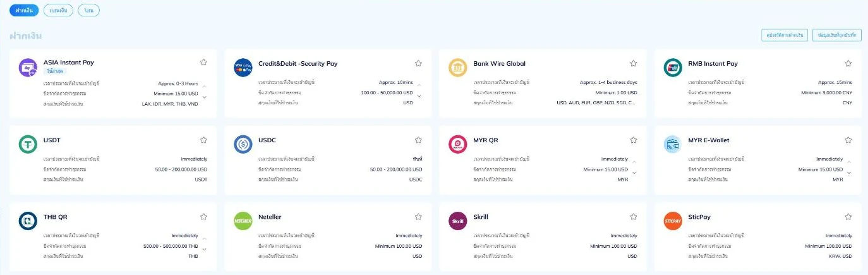
Task: Select the USDC card title
Action: (267, 140)
